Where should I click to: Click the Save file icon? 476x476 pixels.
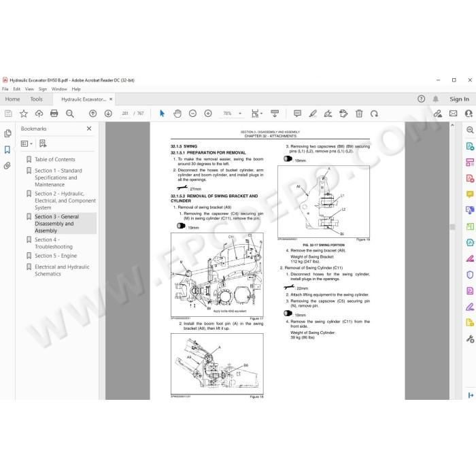8,114
